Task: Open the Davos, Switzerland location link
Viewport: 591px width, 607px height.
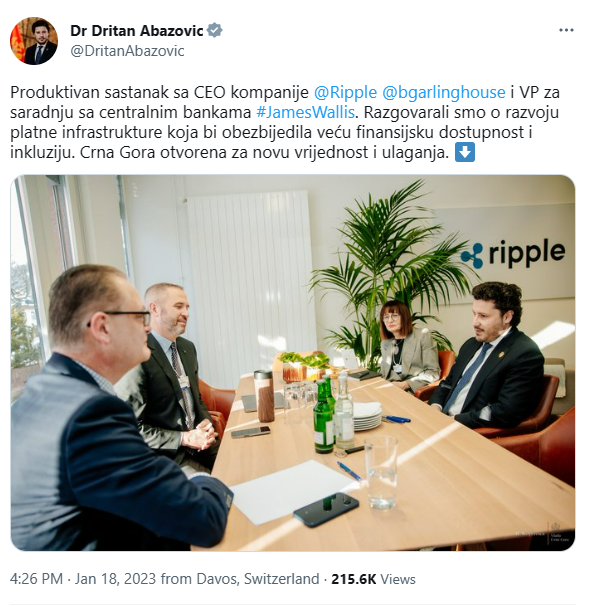Action: click(258, 579)
